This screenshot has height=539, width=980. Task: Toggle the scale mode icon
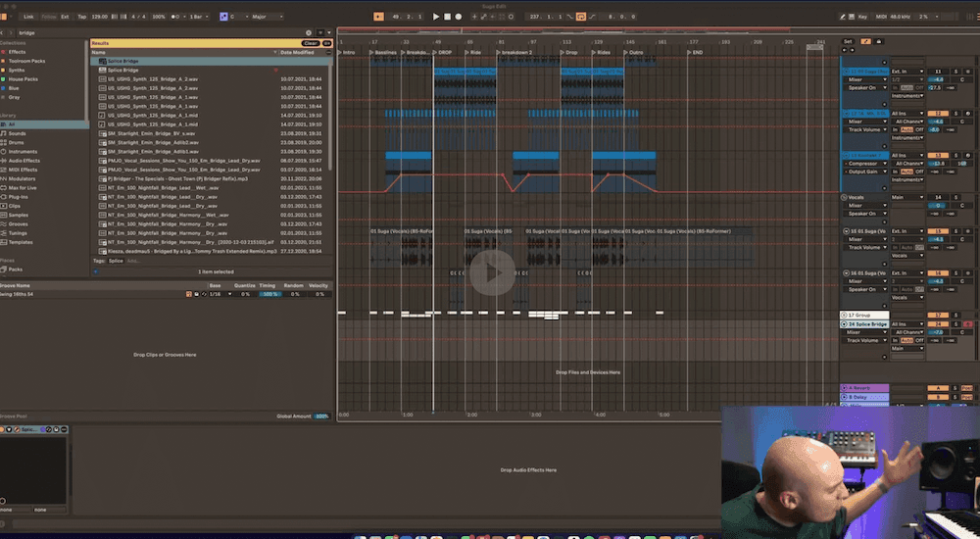tap(223, 17)
